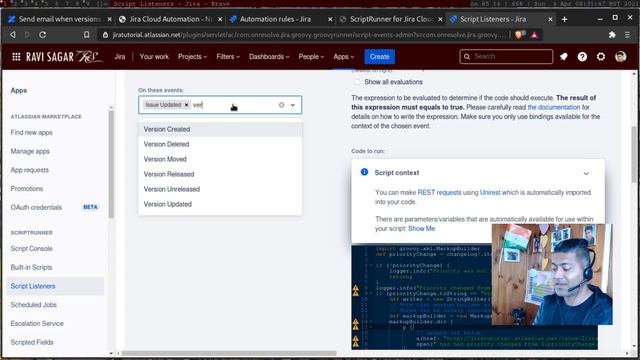640x360 pixels.
Task: Open the documentation link
Action: 553,107
